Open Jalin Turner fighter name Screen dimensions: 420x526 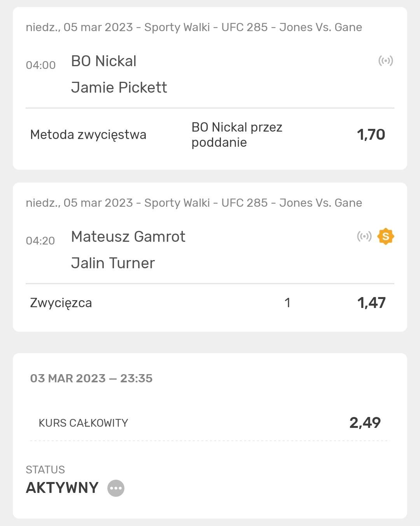click(x=113, y=263)
